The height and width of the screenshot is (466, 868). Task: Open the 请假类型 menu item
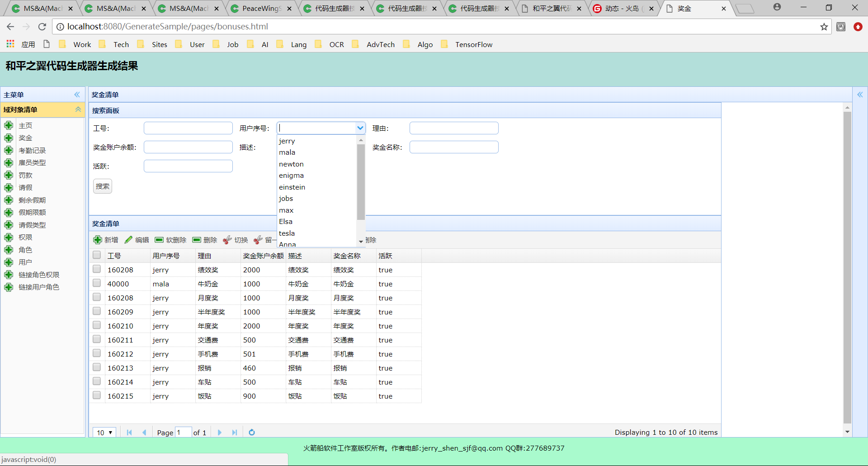click(x=32, y=225)
